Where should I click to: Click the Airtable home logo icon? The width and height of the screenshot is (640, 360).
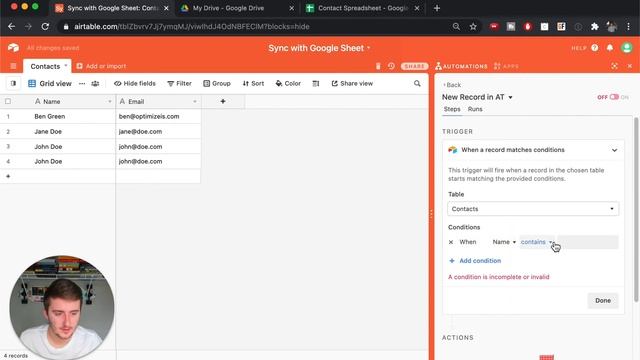pyautogui.click(x=13, y=48)
